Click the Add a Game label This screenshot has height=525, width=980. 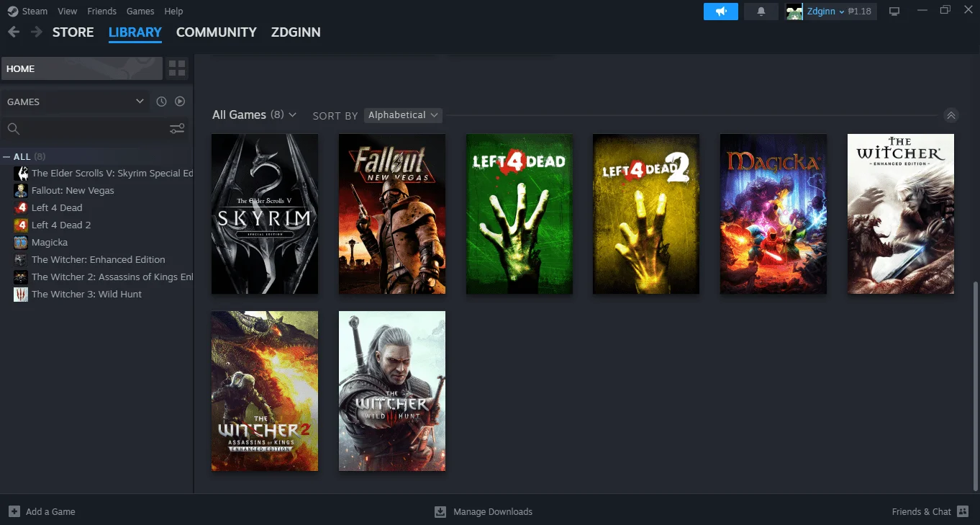50,512
